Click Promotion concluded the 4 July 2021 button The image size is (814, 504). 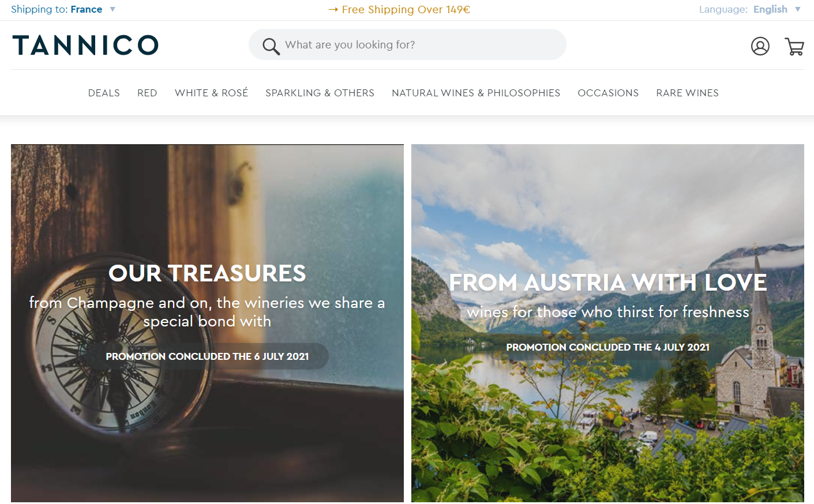pyautogui.click(x=608, y=347)
